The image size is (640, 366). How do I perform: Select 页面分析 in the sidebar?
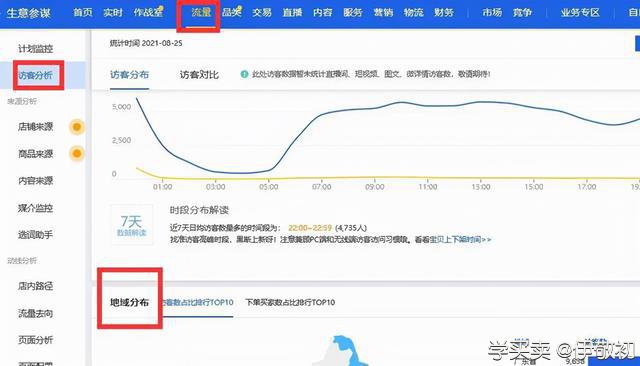[x=36, y=340]
